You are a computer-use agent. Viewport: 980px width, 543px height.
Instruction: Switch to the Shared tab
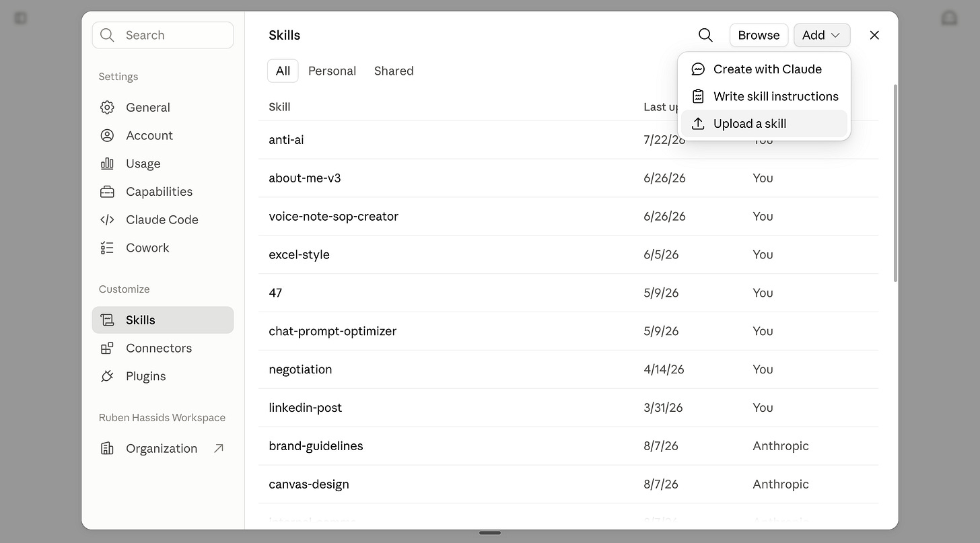pyautogui.click(x=394, y=71)
